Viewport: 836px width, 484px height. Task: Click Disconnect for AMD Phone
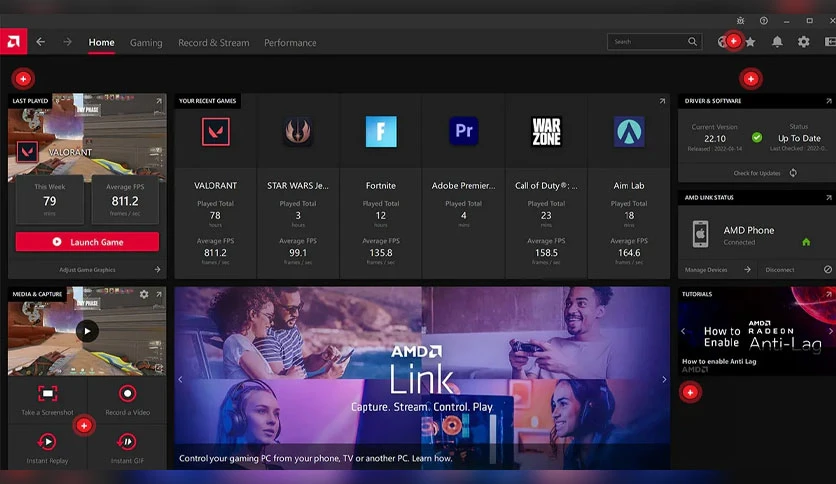[x=780, y=270]
